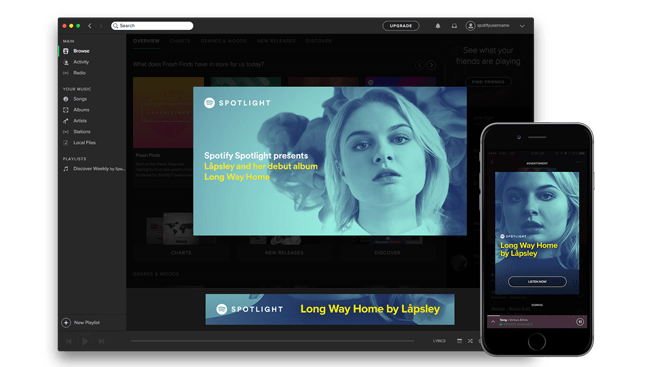652x367 pixels.
Task: Click the large Spotlight Låpsley ad overlay
Action: 330,161
